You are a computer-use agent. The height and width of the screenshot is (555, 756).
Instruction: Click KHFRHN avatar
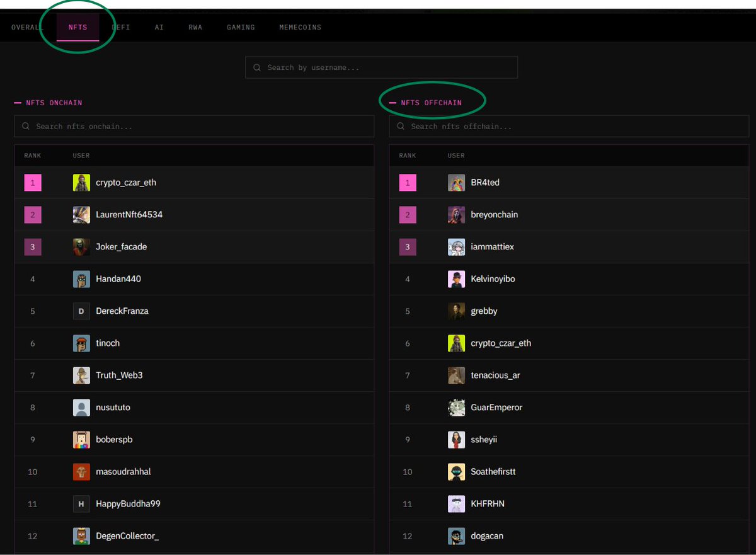[456, 504]
